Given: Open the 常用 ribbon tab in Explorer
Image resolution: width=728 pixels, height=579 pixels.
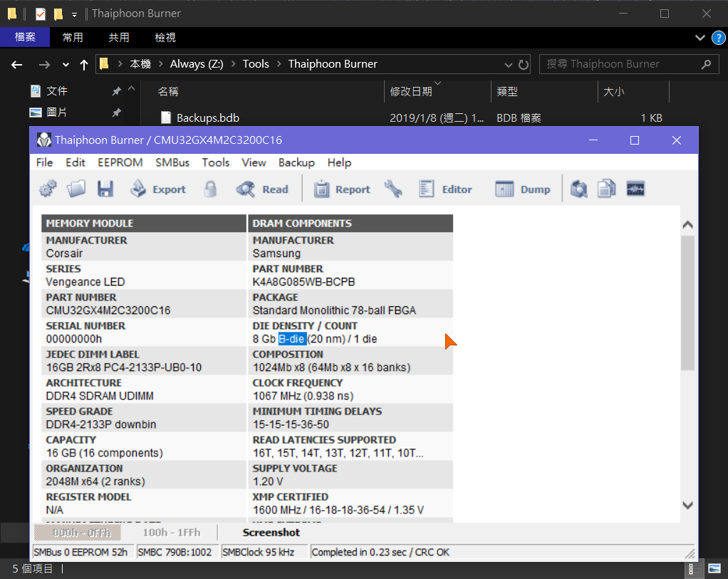Looking at the screenshot, I should [x=73, y=37].
